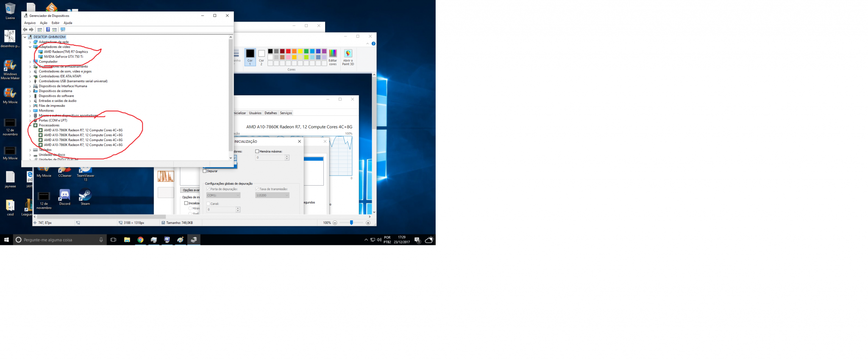This screenshot has height=359, width=868.
Task: Click the Device Manager taskbar icon
Action: click(194, 239)
